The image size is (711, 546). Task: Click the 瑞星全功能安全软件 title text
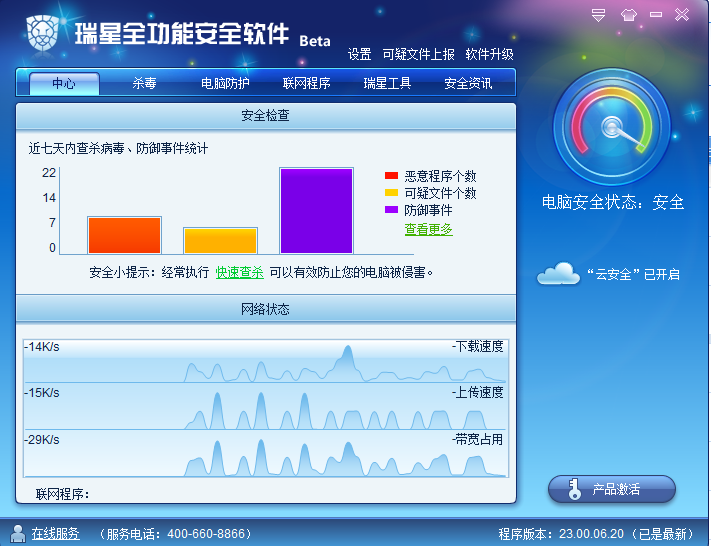pos(182,34)
